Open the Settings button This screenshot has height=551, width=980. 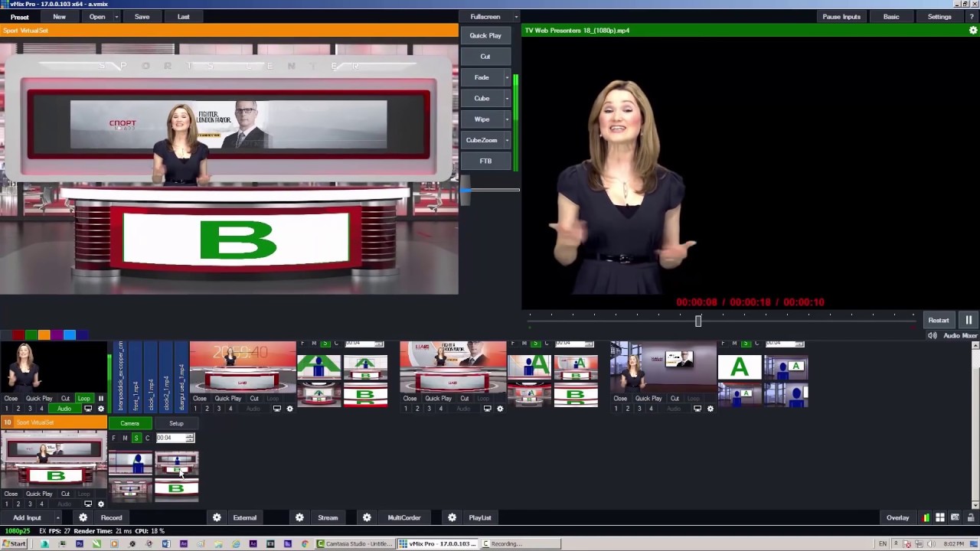(939, 17)
